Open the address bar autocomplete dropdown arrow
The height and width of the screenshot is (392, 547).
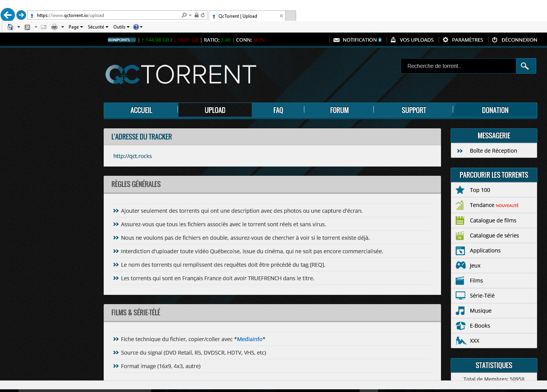pos(190,15)
